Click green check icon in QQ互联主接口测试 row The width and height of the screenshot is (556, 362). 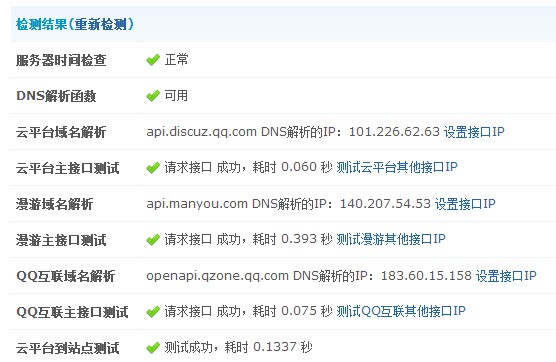click(x=153, y=312)
